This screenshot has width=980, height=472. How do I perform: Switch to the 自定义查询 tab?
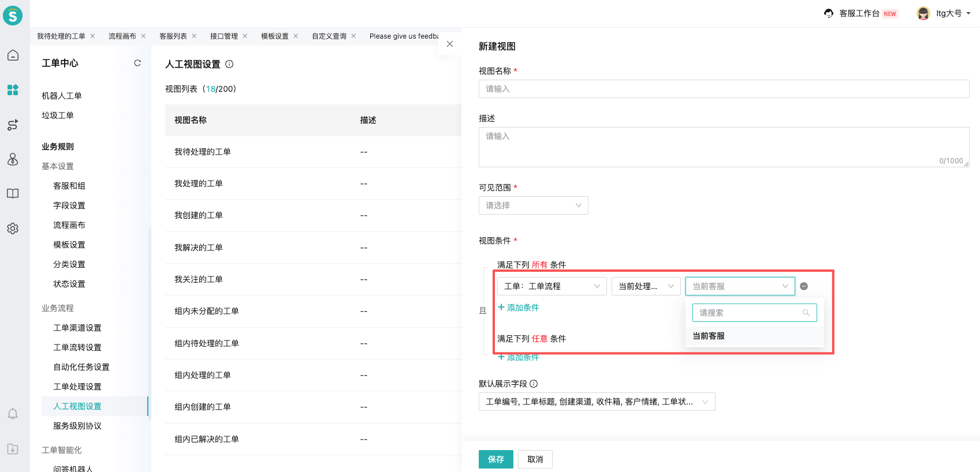[x=329, y=36]
